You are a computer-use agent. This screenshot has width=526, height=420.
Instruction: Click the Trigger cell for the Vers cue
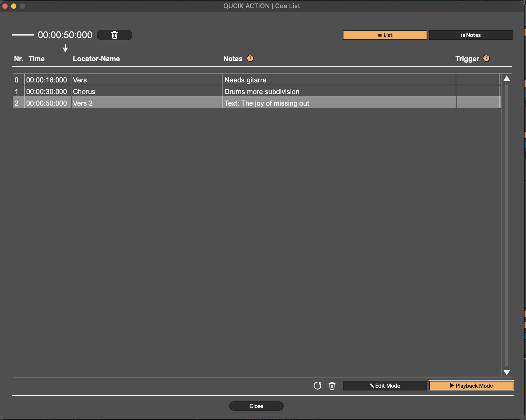478,80
